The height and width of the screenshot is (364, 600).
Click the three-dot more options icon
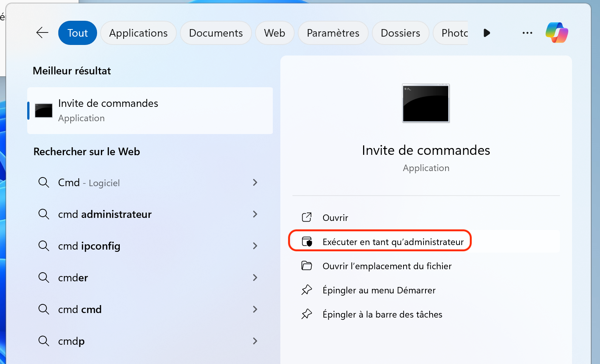(527, 33)
